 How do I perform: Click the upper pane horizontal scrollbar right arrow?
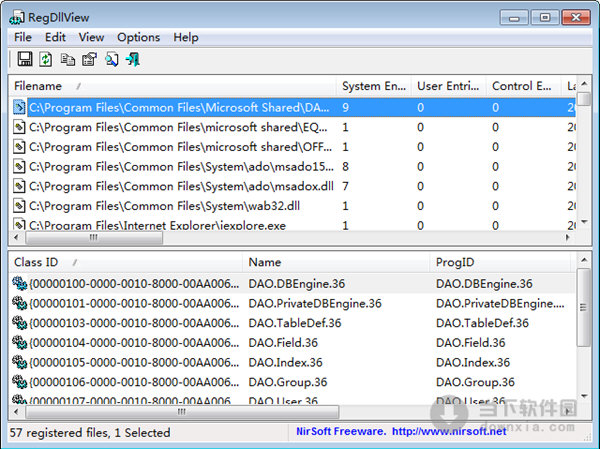tap(568, 237)
